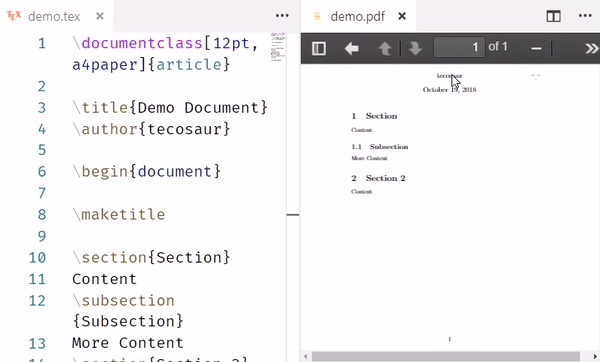Go to the previous PDF page
The image size is (600, 362).
(385, 49)
